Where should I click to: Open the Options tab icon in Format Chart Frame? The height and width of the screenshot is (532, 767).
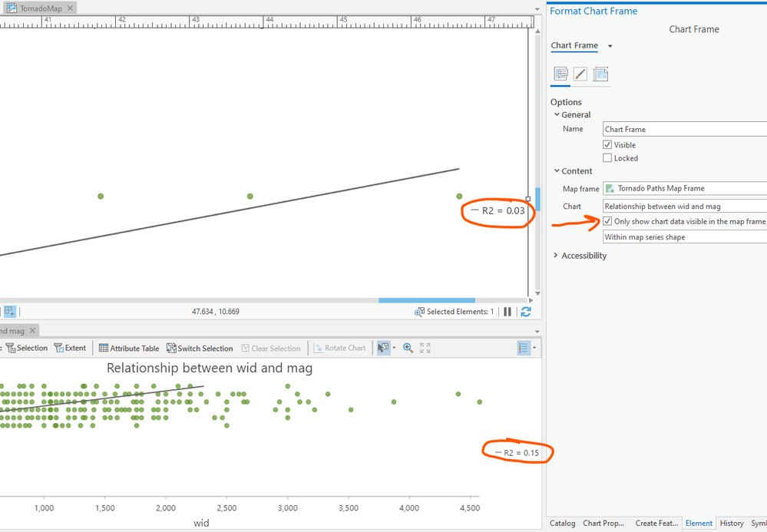560,74
